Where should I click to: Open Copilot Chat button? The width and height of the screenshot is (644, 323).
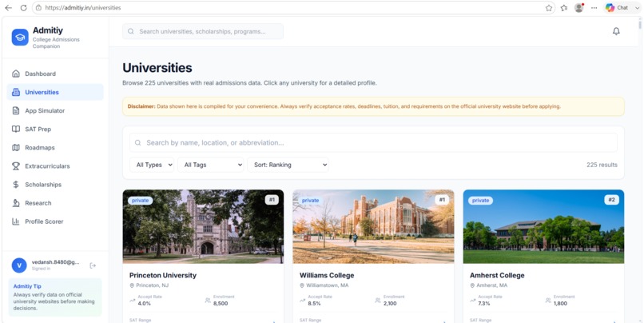point(618,7)
